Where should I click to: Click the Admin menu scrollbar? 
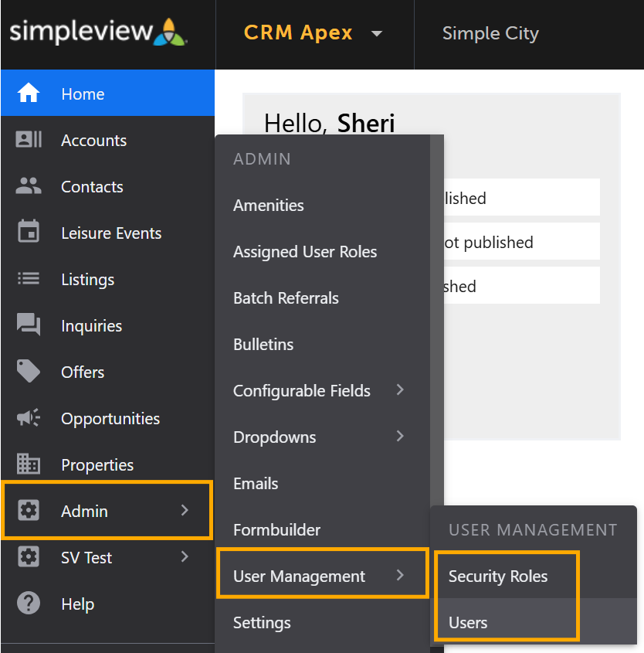coord(437,321)
